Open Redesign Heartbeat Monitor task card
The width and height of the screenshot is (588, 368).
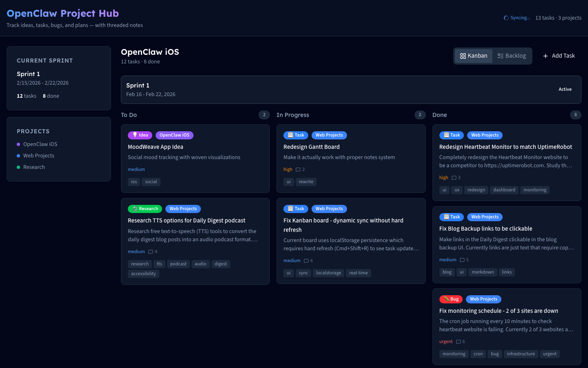506,147
